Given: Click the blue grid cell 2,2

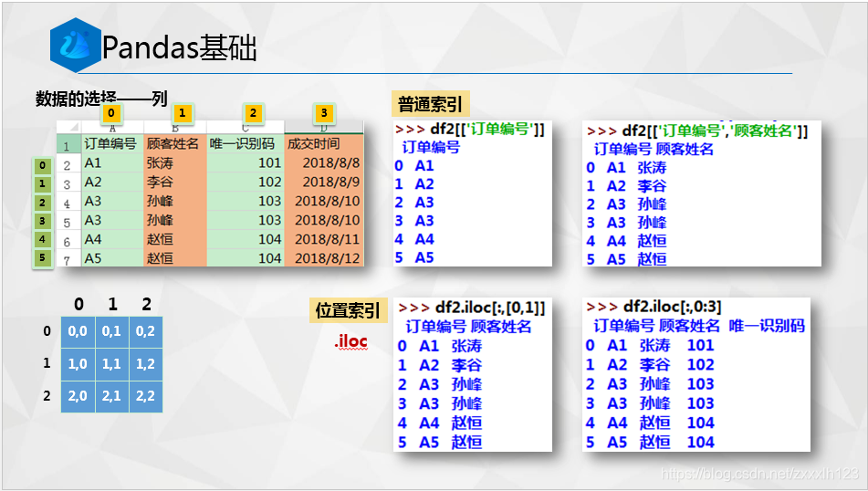Looking at the screenshot, I should coord(146,396).
